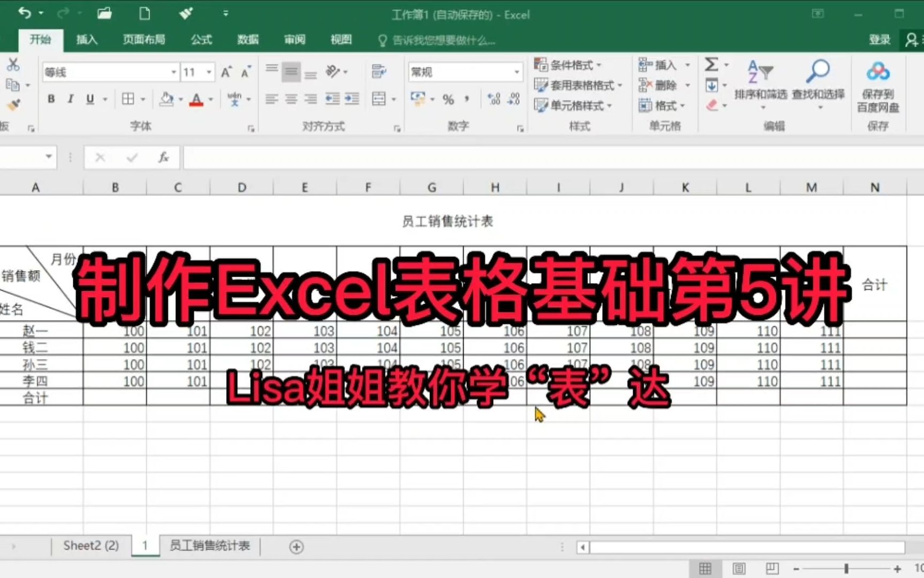Open sheet tab Sheet2 (2)
This screenshot has height=578, width=924.
point(91,545)
